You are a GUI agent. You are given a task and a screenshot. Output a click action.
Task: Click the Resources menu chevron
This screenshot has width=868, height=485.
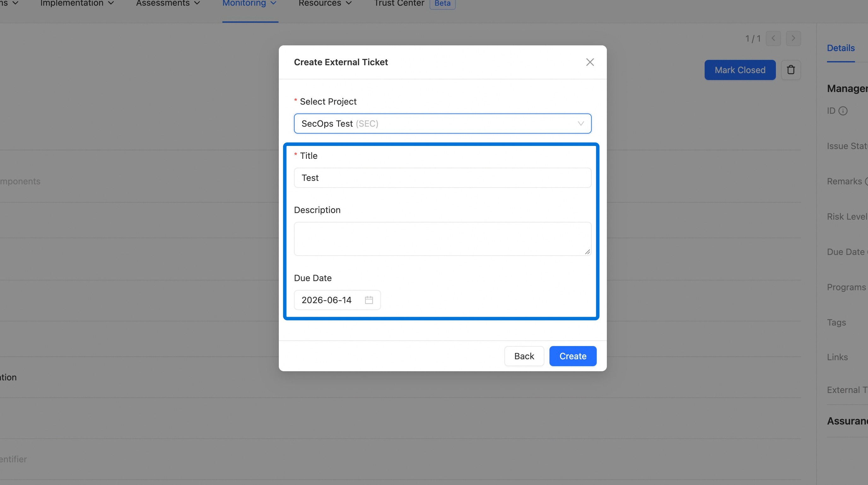click(x=349, y=3)
